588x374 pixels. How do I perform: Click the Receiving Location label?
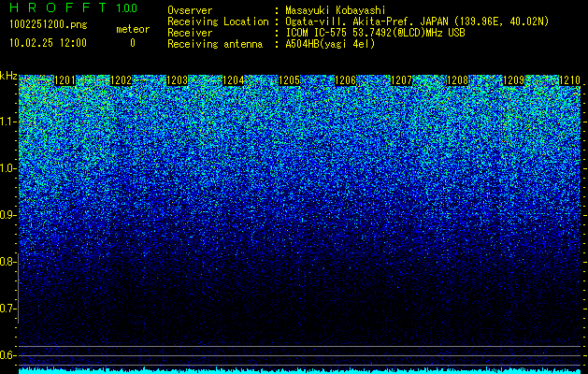click(x=218, y=22)
